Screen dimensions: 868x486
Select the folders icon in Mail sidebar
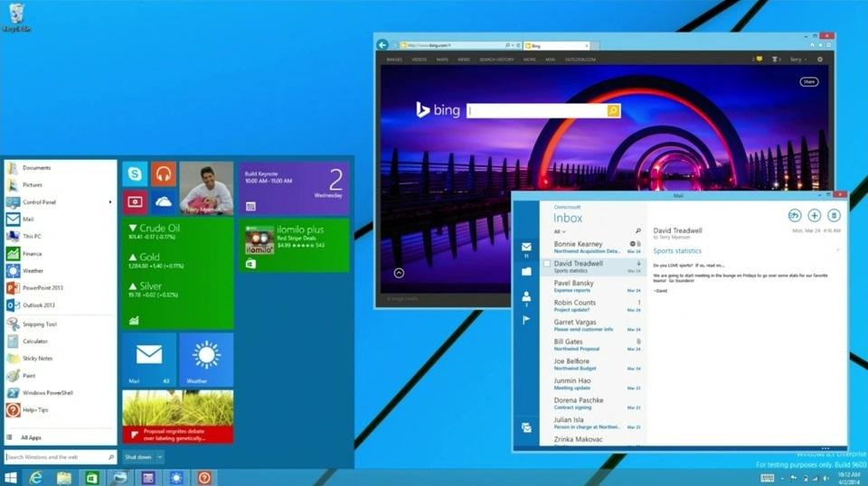526,272
